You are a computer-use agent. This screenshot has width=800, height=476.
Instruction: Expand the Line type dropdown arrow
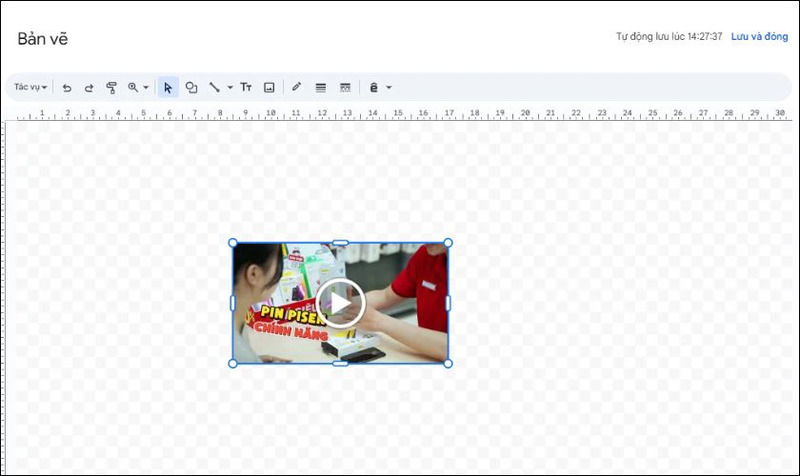click(230, 88)
